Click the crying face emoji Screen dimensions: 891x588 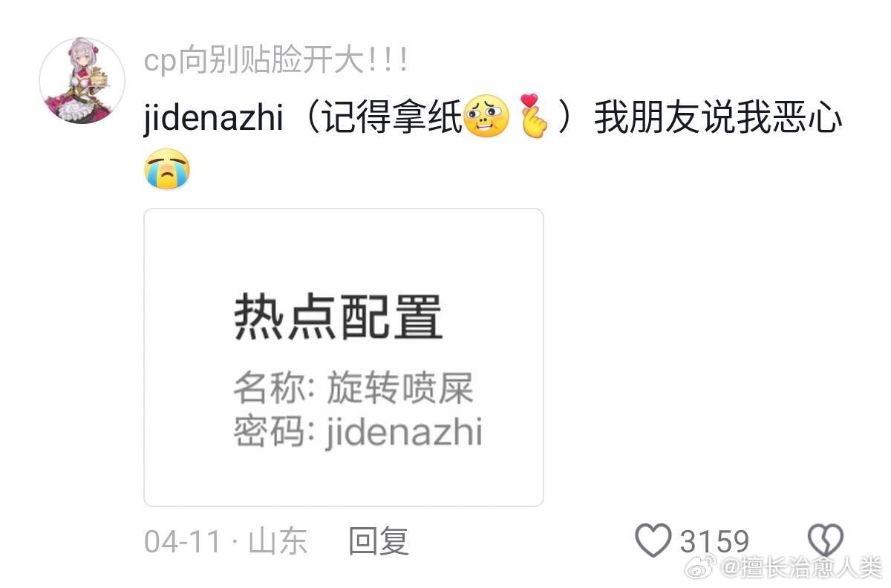pos(167,169)
